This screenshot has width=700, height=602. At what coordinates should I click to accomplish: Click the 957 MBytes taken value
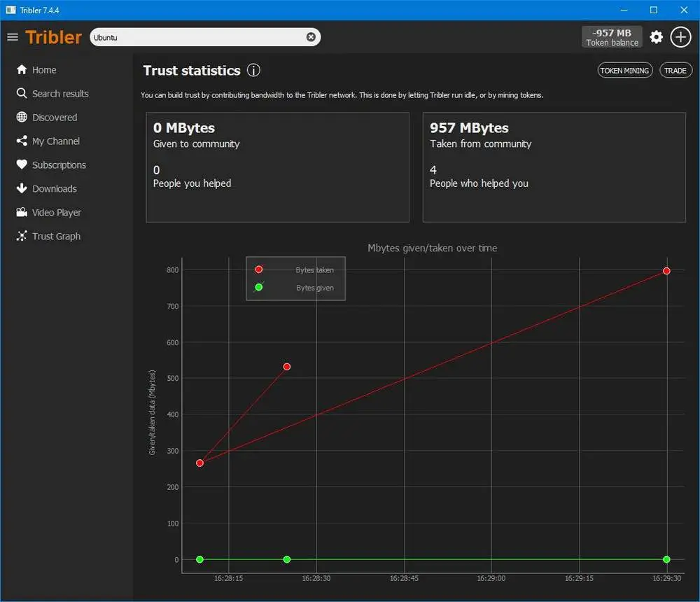469,128
